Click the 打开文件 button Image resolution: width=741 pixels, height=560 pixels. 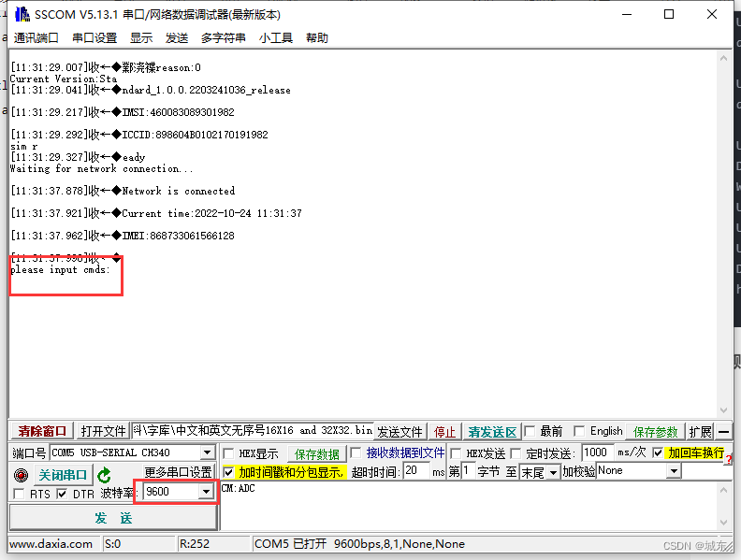coord(103,431)
